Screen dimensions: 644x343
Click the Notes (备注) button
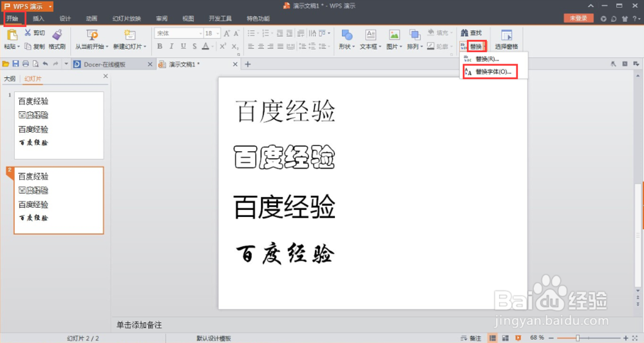click(x=471, y=338)
